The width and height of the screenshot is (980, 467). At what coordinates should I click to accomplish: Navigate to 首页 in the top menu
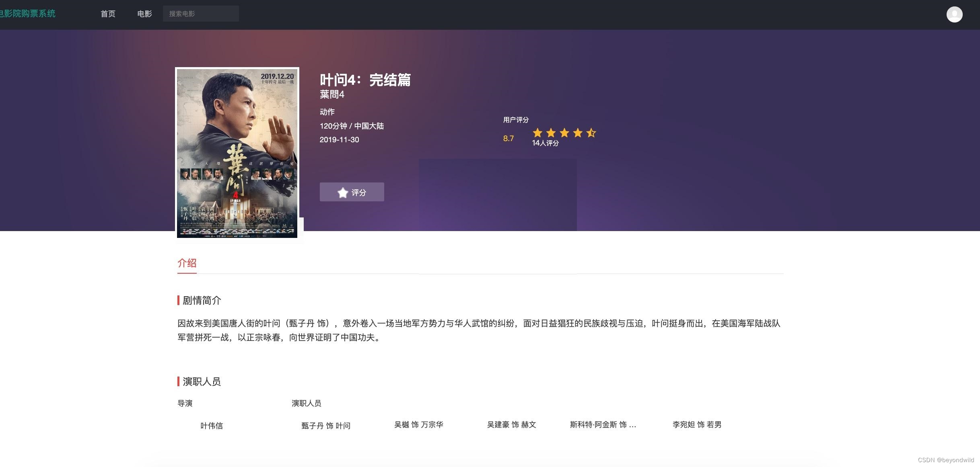click(x=107, y=13)
